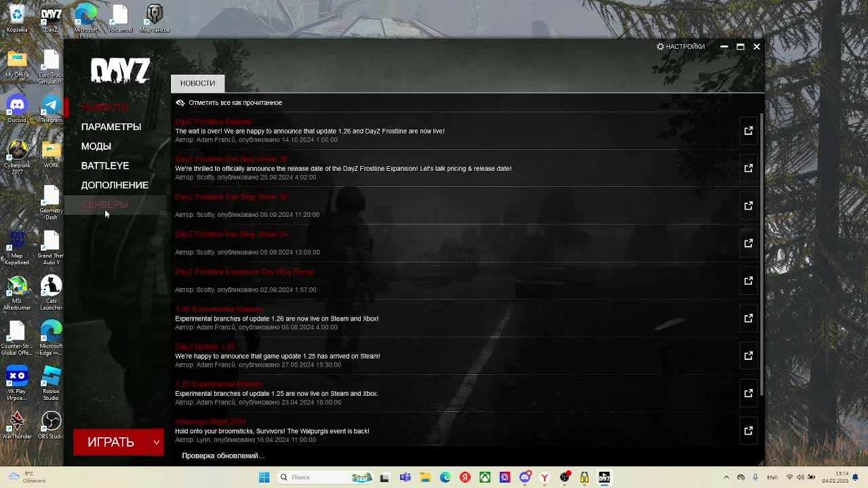Open Windows Start menu
Screen dimensions: 868x488
coord(264,477)
